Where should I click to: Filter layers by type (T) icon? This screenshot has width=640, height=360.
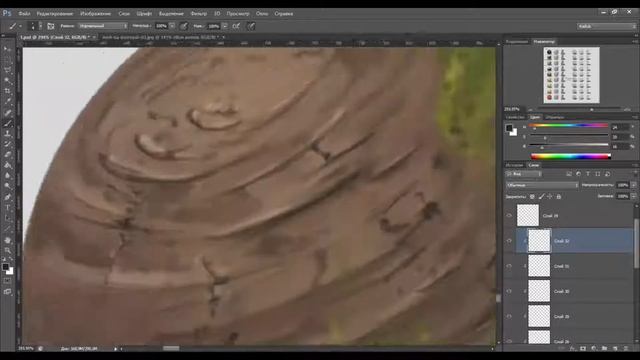[588, 174]
